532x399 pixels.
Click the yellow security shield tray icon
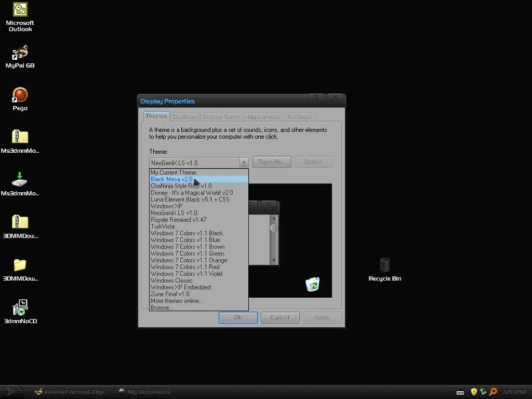(x=474, y=392)
